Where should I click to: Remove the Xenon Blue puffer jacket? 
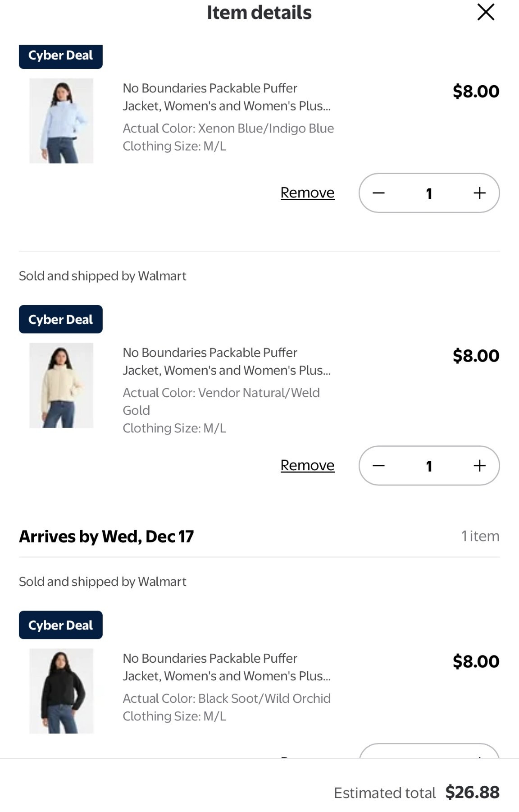point(307,193)
